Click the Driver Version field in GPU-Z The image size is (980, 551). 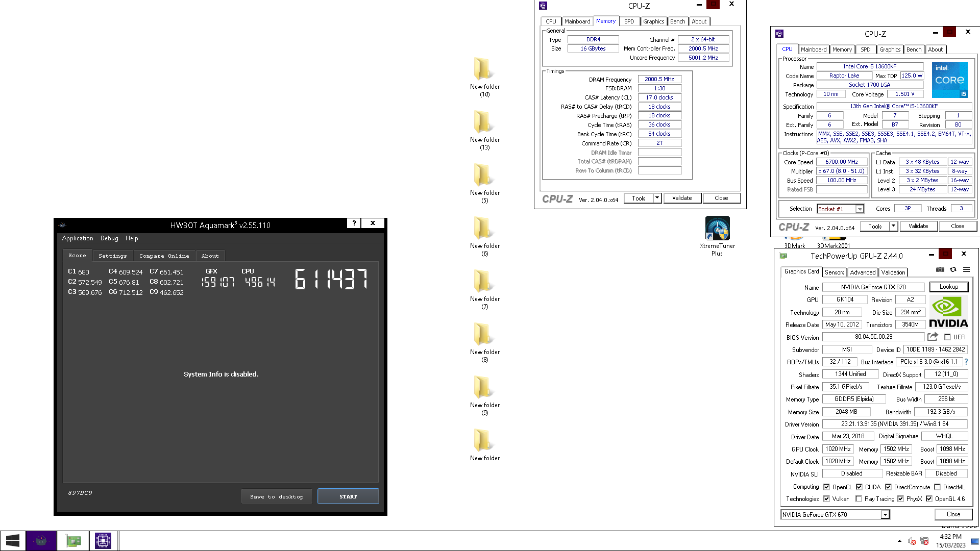pos(895,424)
